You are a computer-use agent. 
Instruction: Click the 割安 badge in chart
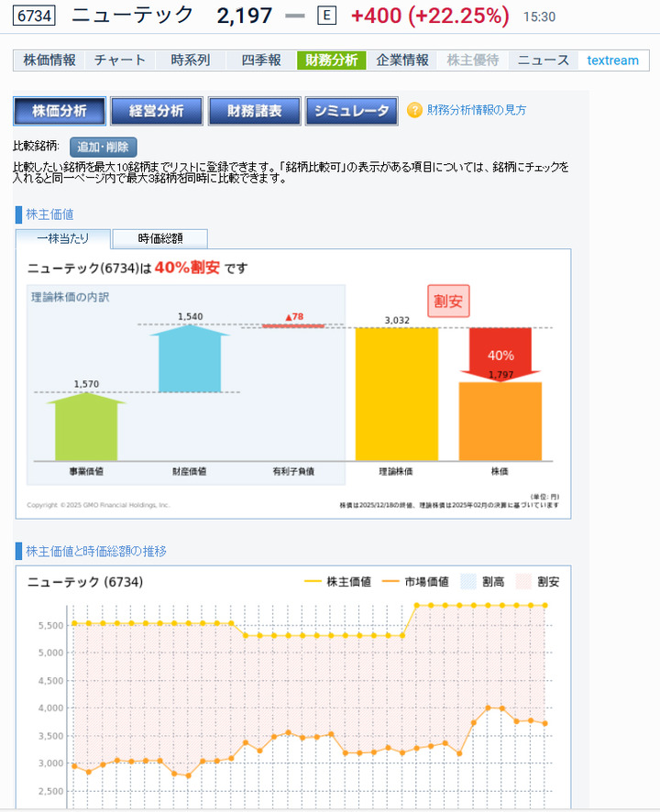448,301
